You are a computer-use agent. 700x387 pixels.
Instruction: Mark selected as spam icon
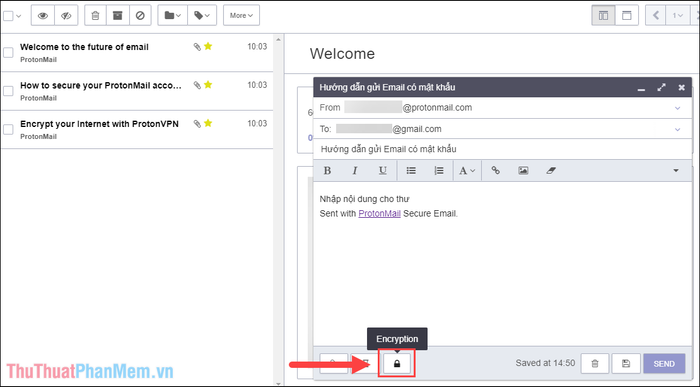tap(140, 16)
